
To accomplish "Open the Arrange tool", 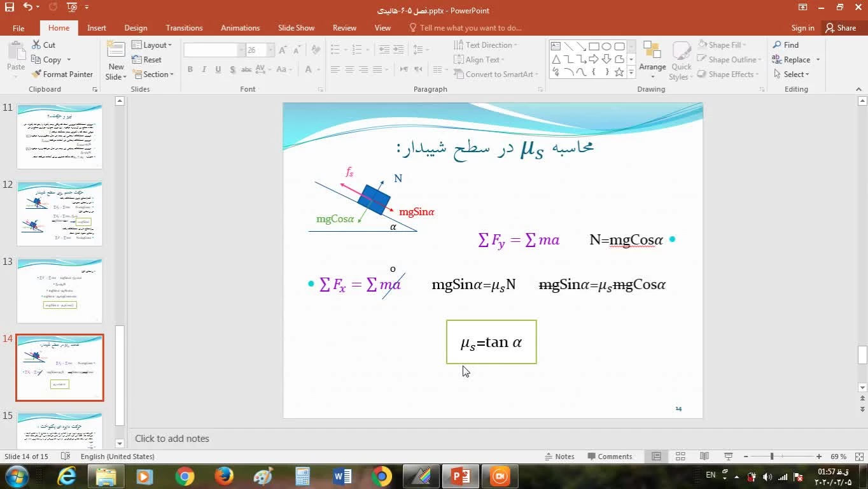I will (652, 57).
